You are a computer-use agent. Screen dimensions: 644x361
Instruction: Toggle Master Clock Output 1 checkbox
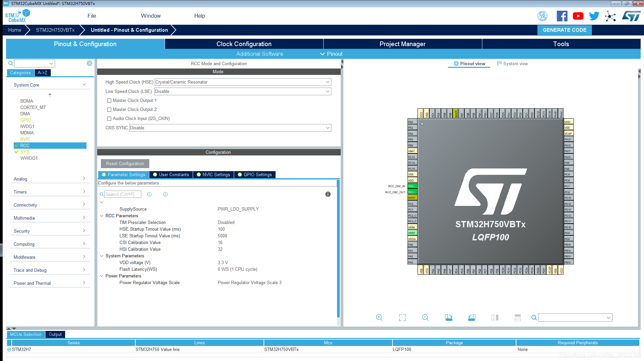pyautogui.click(x=109, y=100)
